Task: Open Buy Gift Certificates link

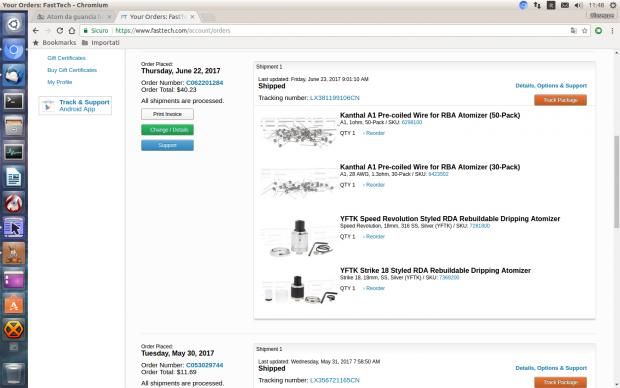Action: (x=72, y=70)
